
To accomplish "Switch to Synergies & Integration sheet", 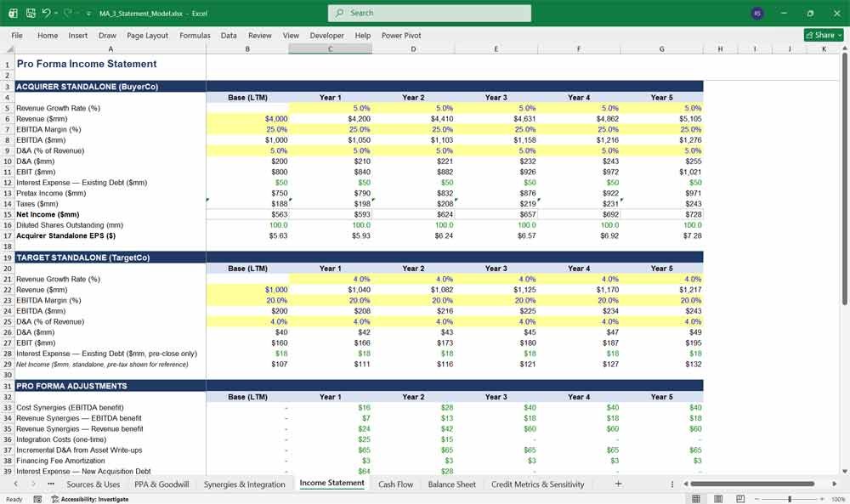I will [x=245, y=484].
